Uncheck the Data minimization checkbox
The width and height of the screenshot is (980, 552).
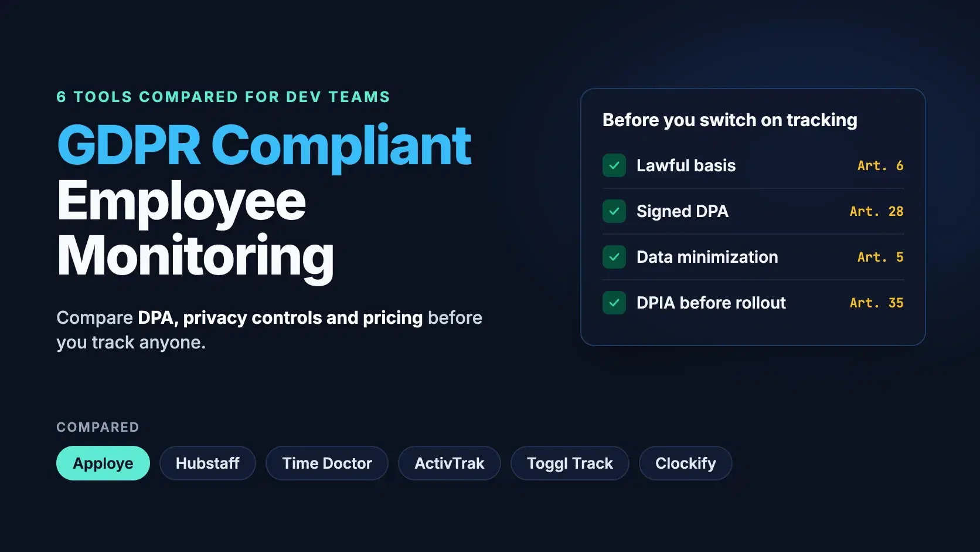614,257
